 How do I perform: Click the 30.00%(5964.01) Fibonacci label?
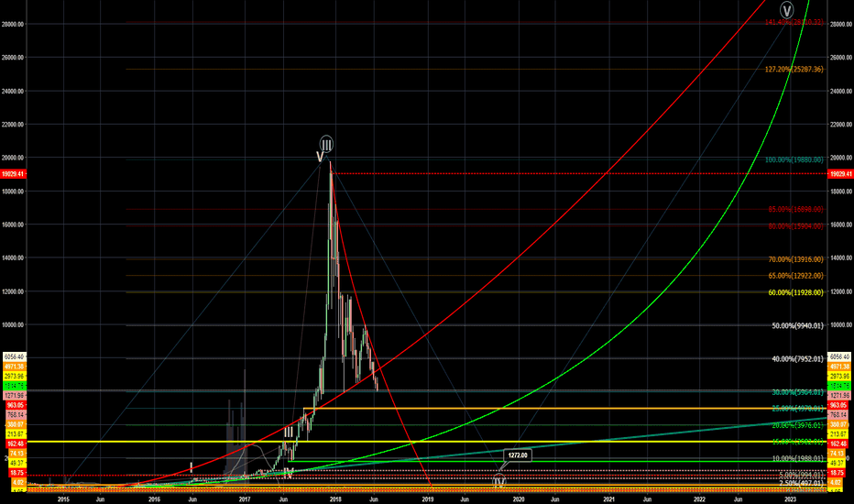tap(797, 392)
